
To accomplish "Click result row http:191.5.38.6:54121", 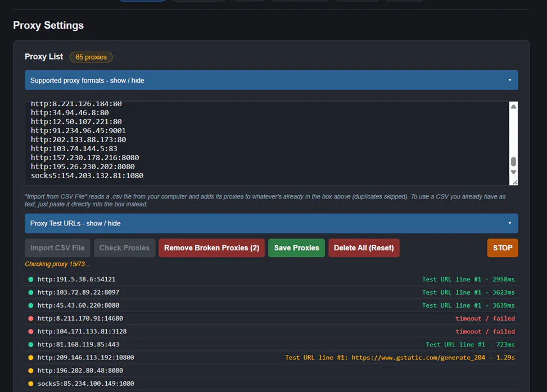I will coord(271,280).
